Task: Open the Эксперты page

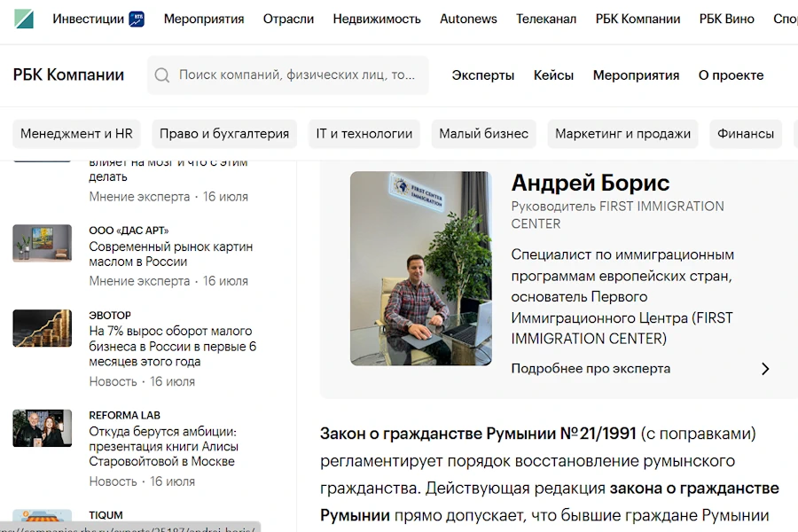Action: tap(483, 75)
